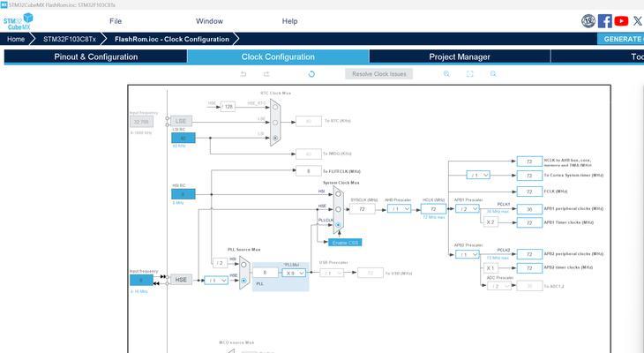Viewport: 644px width, 353px height.
Task: Select PLLCLK in System Clock Mux
Action: tap(338, 225)
